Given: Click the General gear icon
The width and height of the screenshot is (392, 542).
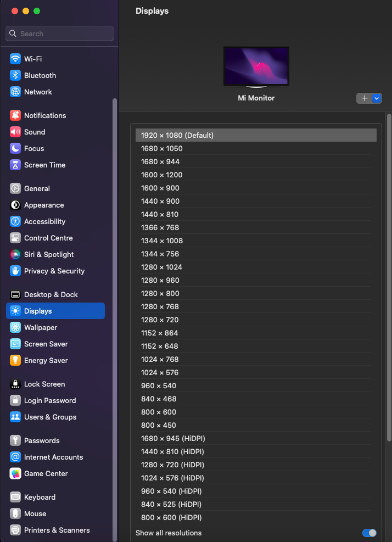Looking at the screenshot, I should pos(15,188).
